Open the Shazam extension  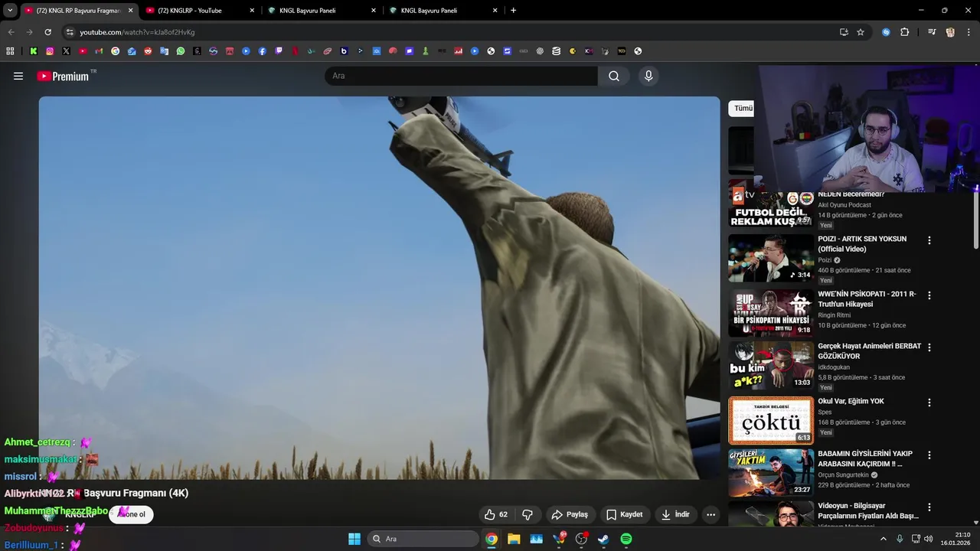(886, 32)
